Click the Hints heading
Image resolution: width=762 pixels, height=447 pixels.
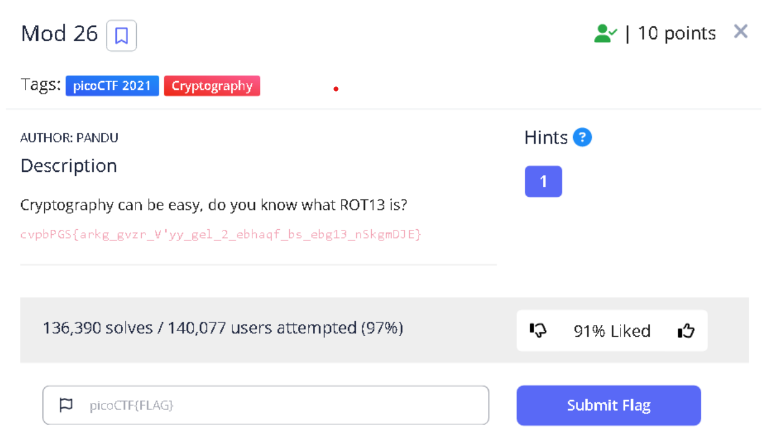[546, 138]
